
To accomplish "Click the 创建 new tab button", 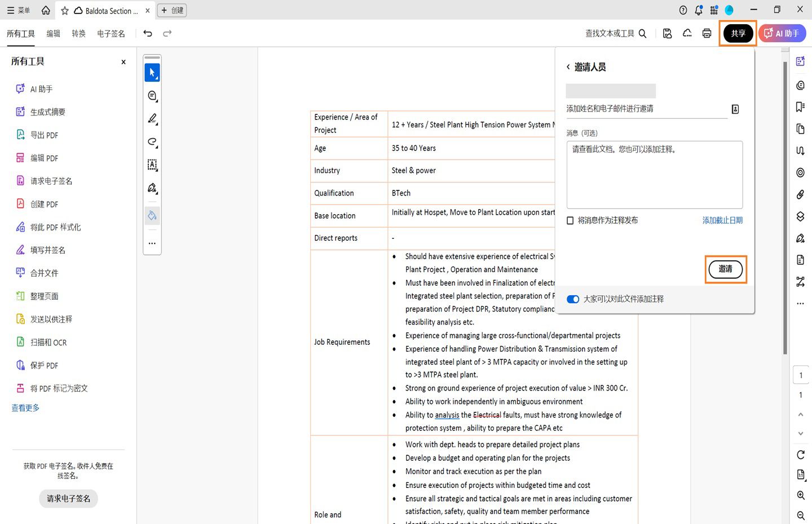I will coord(172,10).
